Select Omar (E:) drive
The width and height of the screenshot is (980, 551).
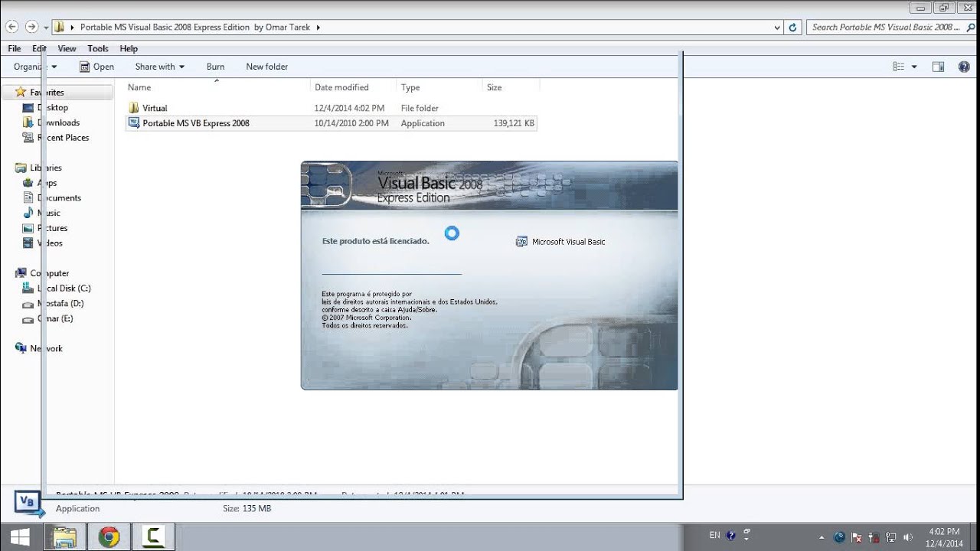pos(49,318)
